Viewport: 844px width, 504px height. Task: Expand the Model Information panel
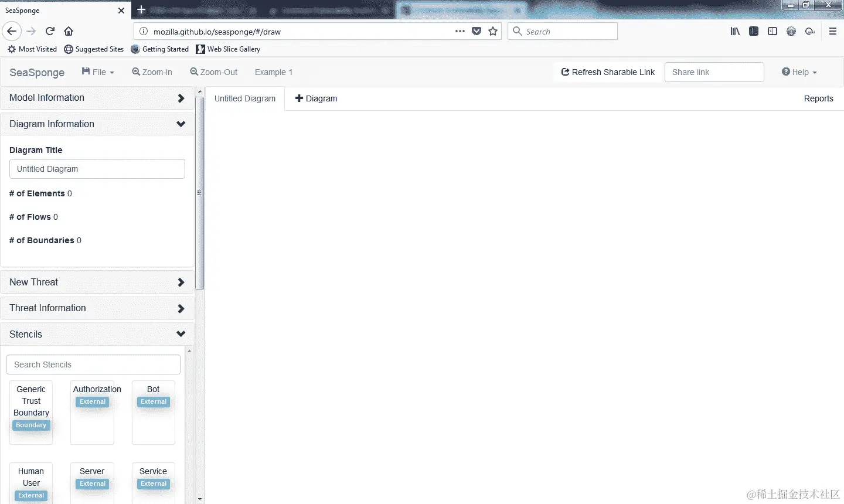click(x=97, y=98)
